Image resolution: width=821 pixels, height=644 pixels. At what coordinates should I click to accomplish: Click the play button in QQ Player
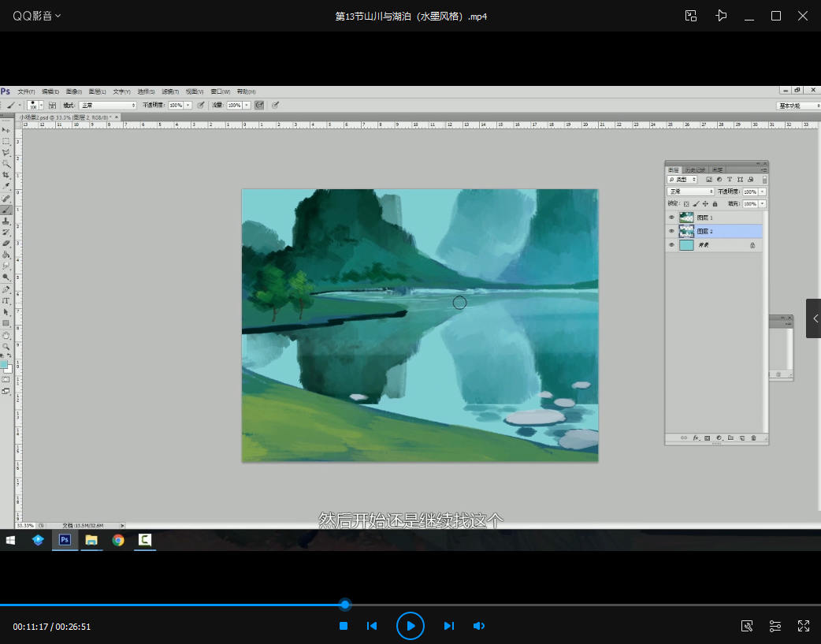click(x=410, y=626)
